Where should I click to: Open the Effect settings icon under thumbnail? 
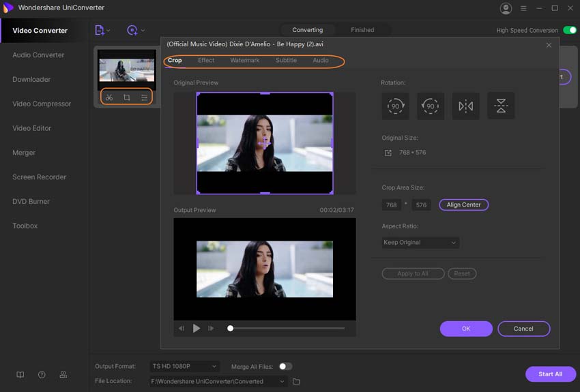(x=144, y=97)
